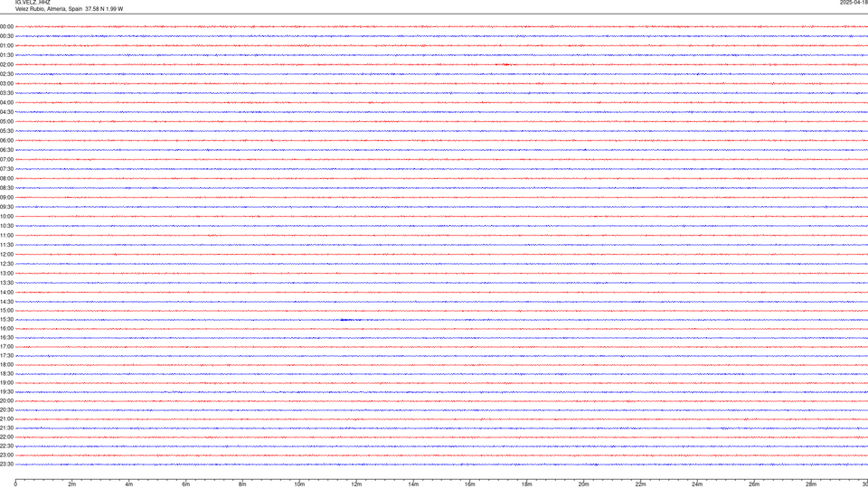Pick the 12:30 row label

[x=6, y=264]
